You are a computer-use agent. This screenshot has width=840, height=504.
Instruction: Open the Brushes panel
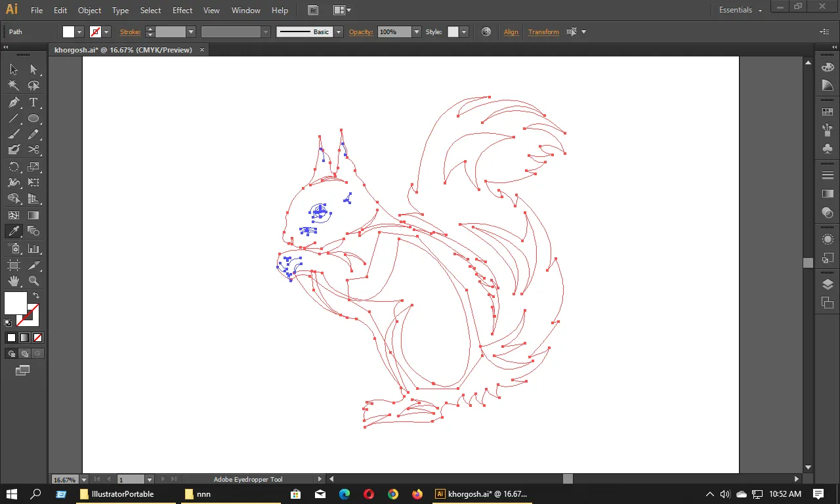[x=828, y=131]
